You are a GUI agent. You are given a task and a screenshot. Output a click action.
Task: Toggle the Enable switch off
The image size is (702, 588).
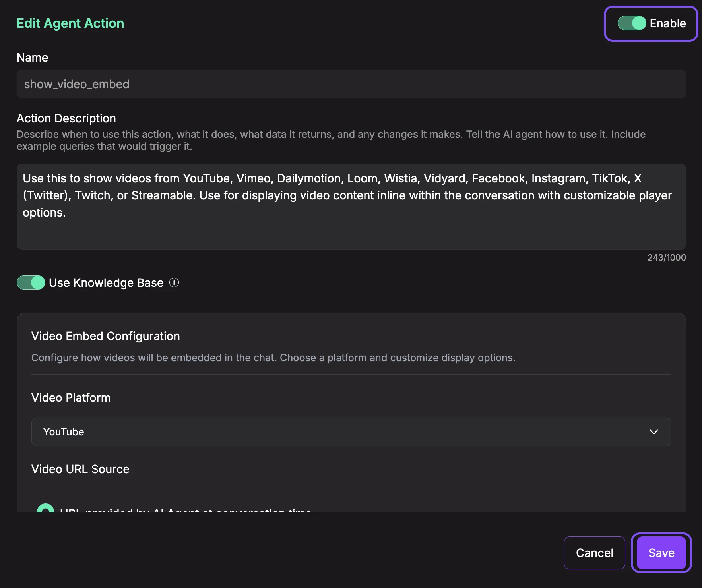click(x=631, y=23)
